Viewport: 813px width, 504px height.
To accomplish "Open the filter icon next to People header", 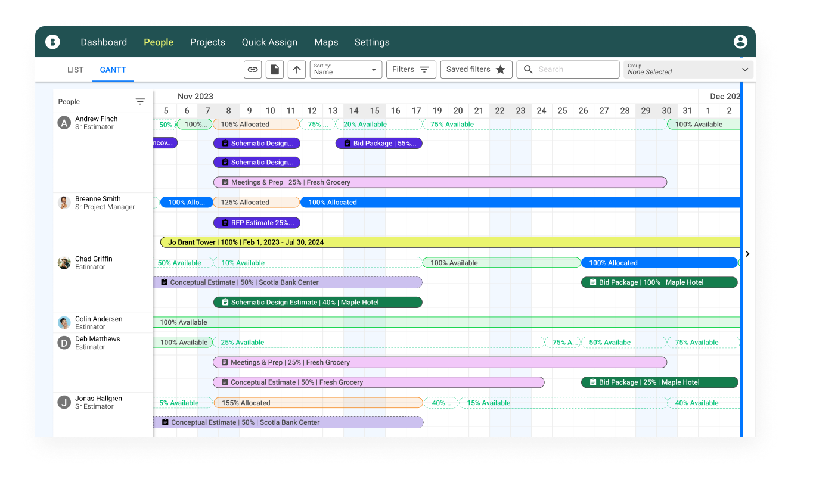I will [140, 101].
